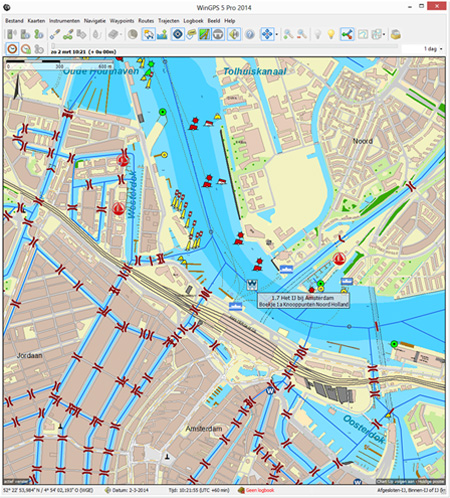This screenshot has width=450, height=498.
Task: Click the time slider handle in second toolbar
Action: pos(53,46)
